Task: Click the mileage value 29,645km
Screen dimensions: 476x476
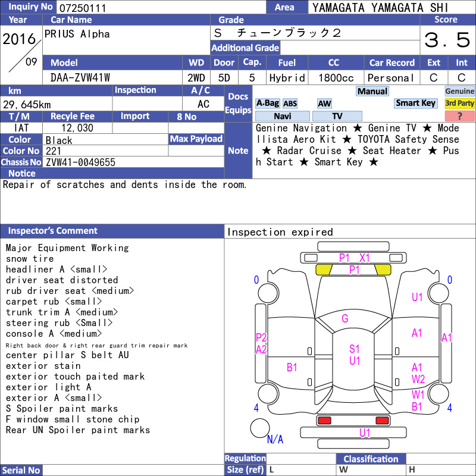Action: (27, 105)
